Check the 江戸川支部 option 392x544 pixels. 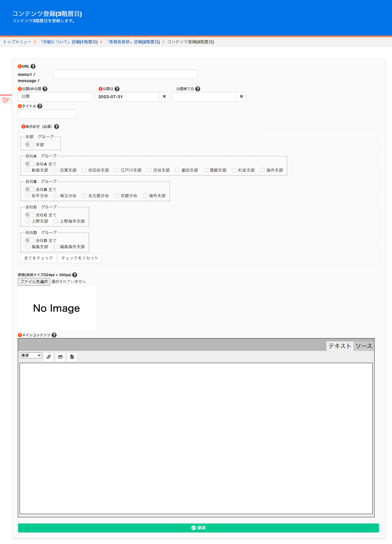pos(117,170)
